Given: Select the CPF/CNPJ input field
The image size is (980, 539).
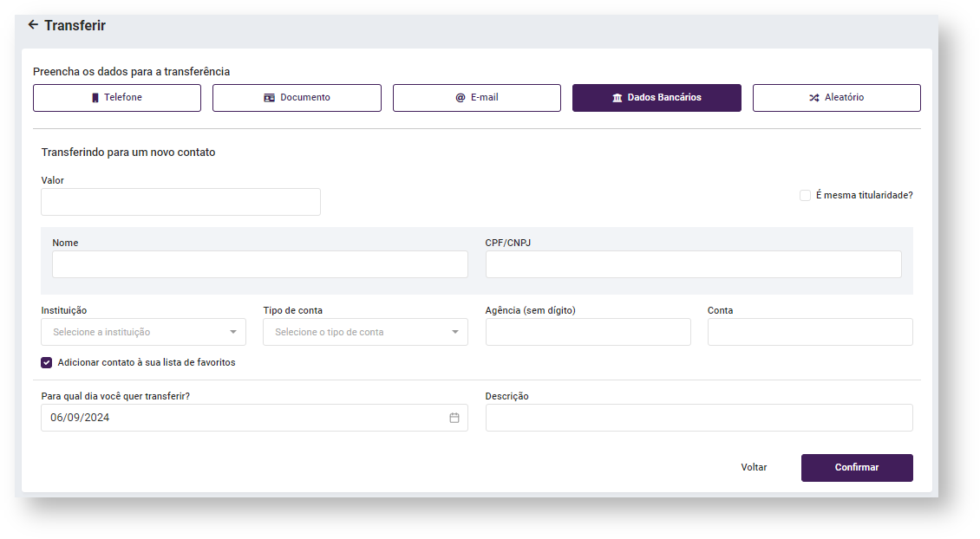Looking at the screenshot, I should click(693, 264).
